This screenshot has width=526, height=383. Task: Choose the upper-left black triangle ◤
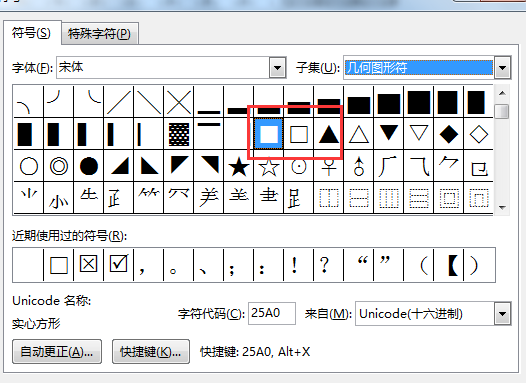click(179, 166)
